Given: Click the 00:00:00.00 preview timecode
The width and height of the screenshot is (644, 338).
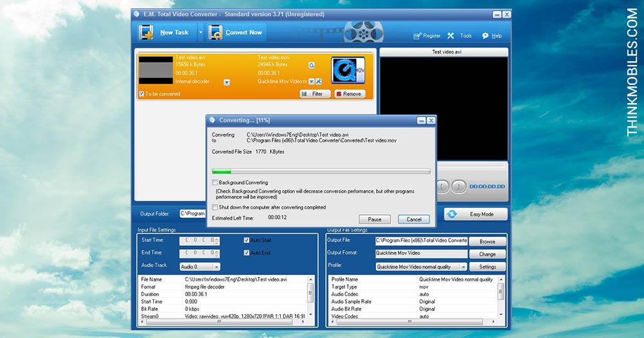Looking at the screenshot, I should pos(487,187).
